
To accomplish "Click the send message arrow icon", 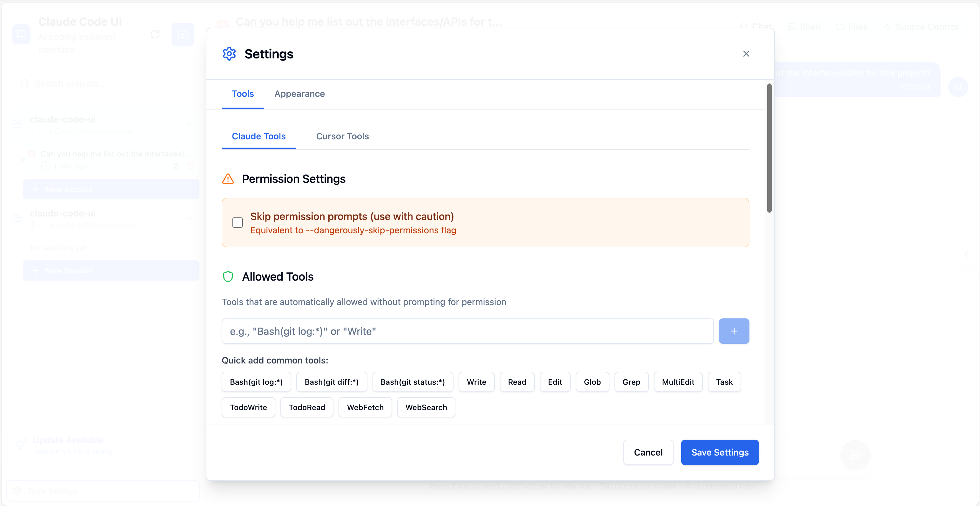I will (855, 455).
